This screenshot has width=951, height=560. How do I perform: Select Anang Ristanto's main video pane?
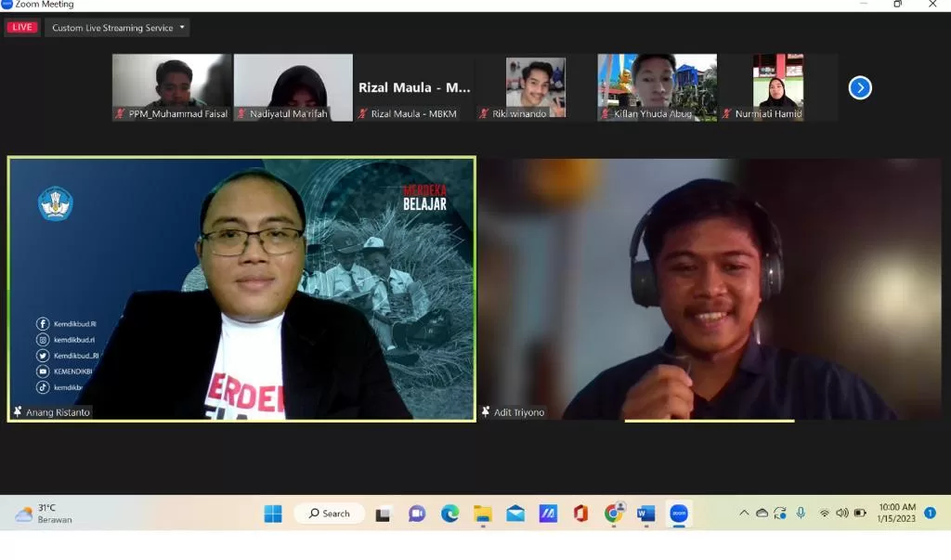click(x=241, y=289)
